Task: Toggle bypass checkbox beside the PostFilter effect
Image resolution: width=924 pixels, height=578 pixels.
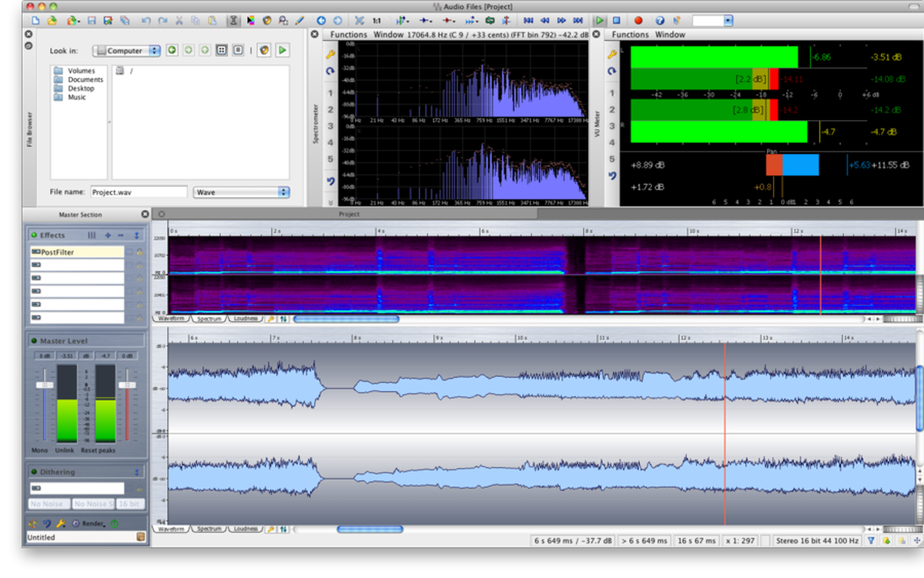Action: click(129, 252)
